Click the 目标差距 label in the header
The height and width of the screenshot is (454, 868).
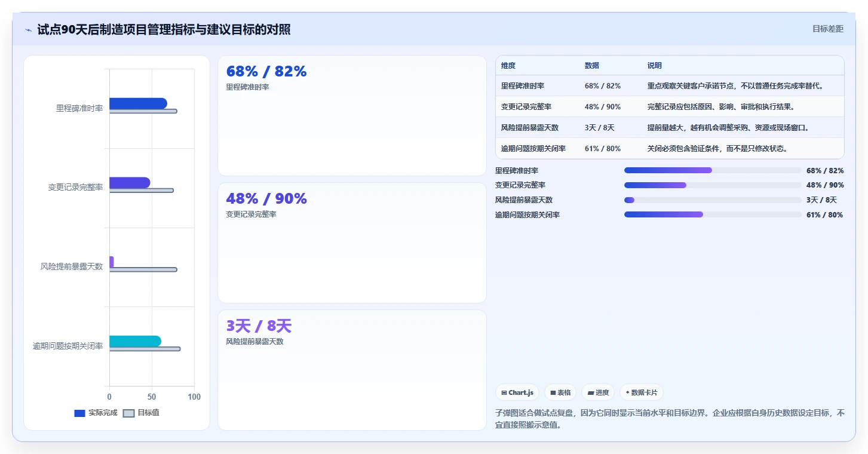click(828, 29)
